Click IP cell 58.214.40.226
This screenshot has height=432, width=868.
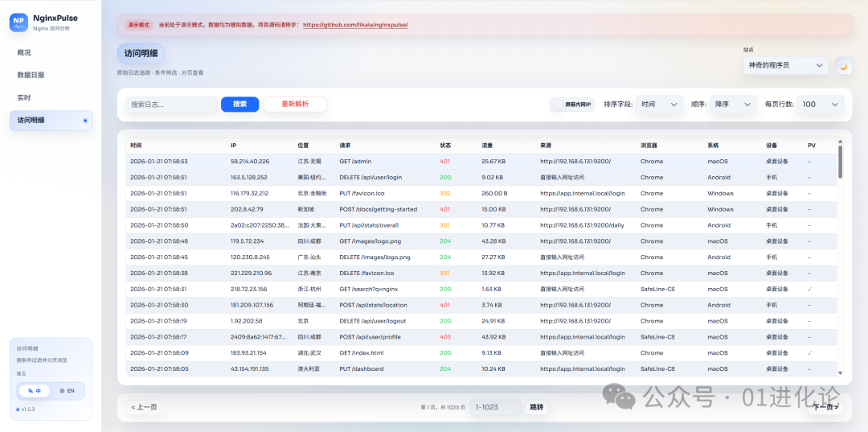tap(250, 162)
